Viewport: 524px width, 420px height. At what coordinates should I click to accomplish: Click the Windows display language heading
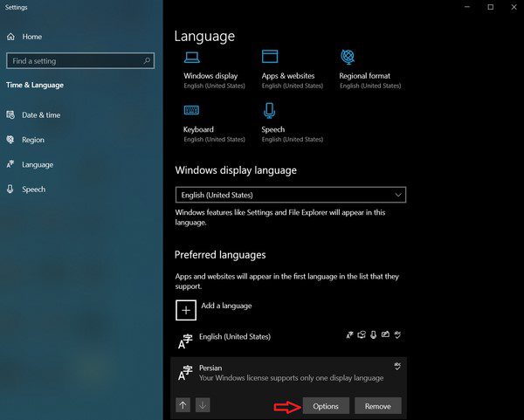pyautogui.click(x=236, y=170)
